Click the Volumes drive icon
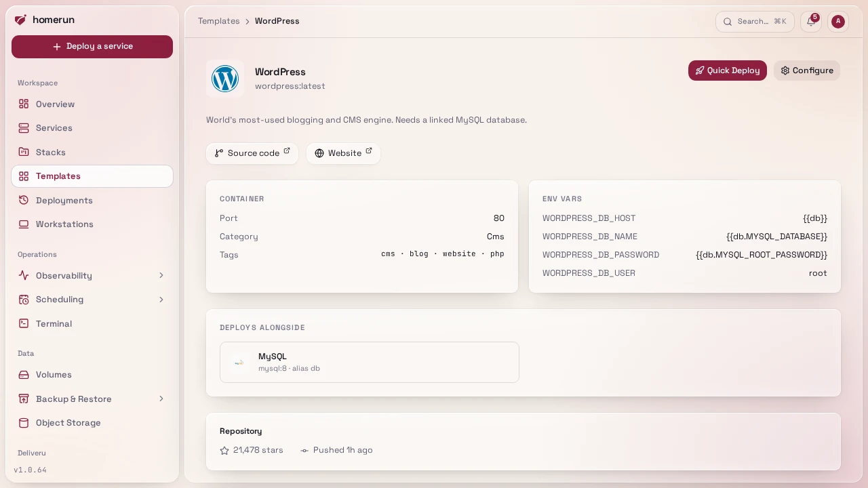This screenshot has height=488, width=868. tap(24, 375)
